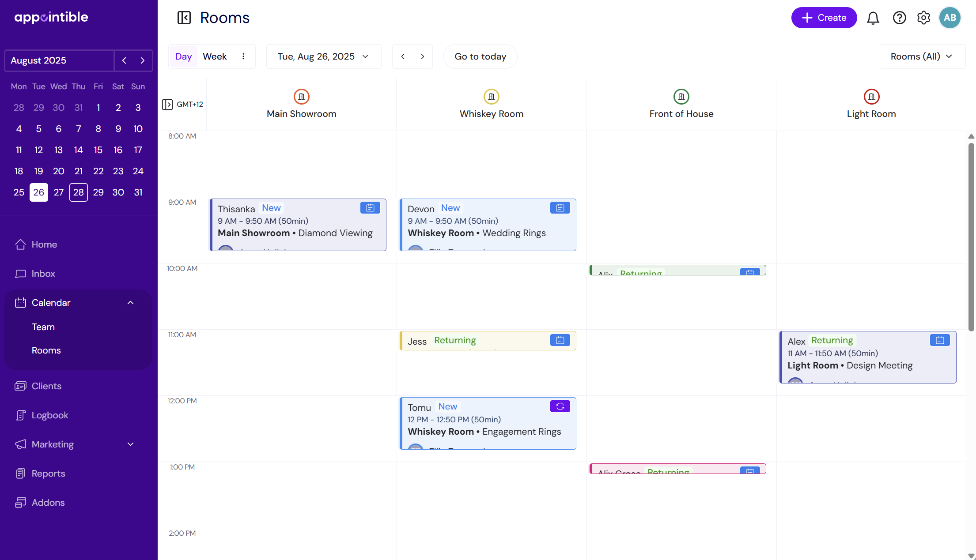
Task: Go to Clients in the sidebar
Action: click(x=46, y=386)
